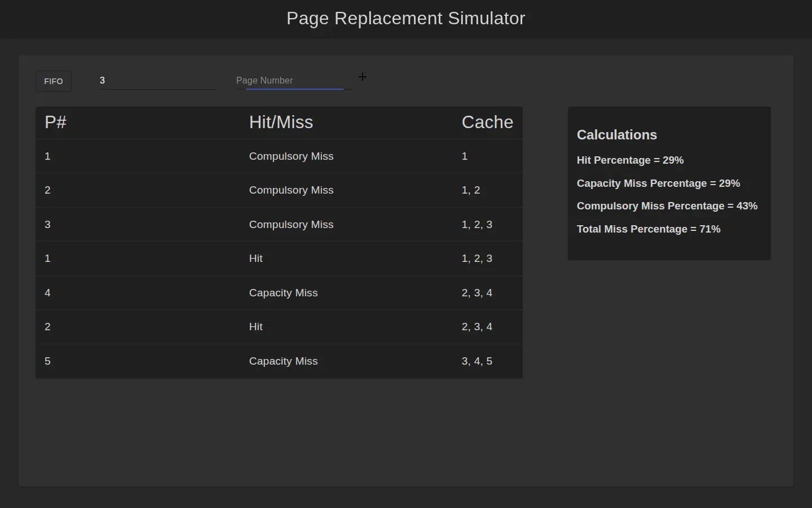The image size is (812, 508).
Task: Select the cache cell showing only "1"
Action: click(465, 156)
